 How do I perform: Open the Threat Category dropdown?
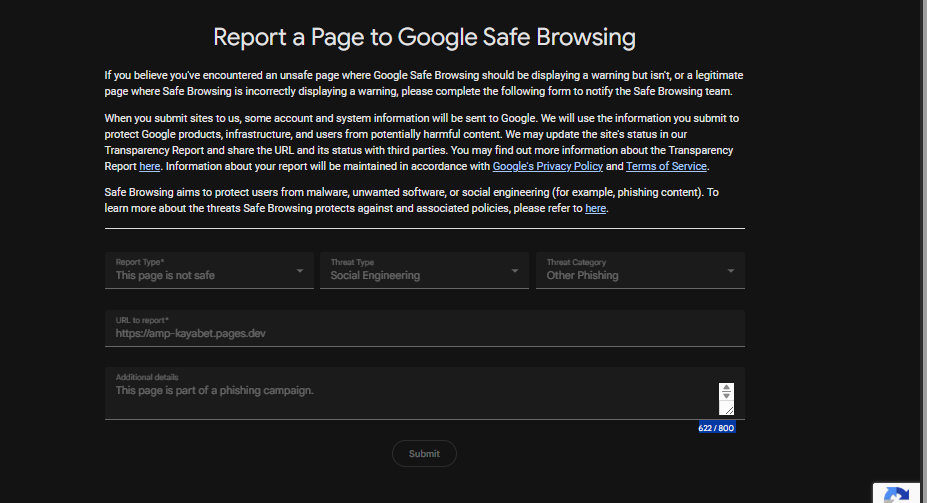[640, 270]
